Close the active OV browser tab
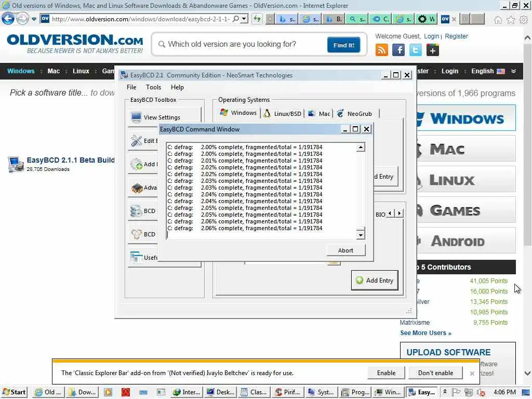532x399 pixels. click(x=454, y=19)
